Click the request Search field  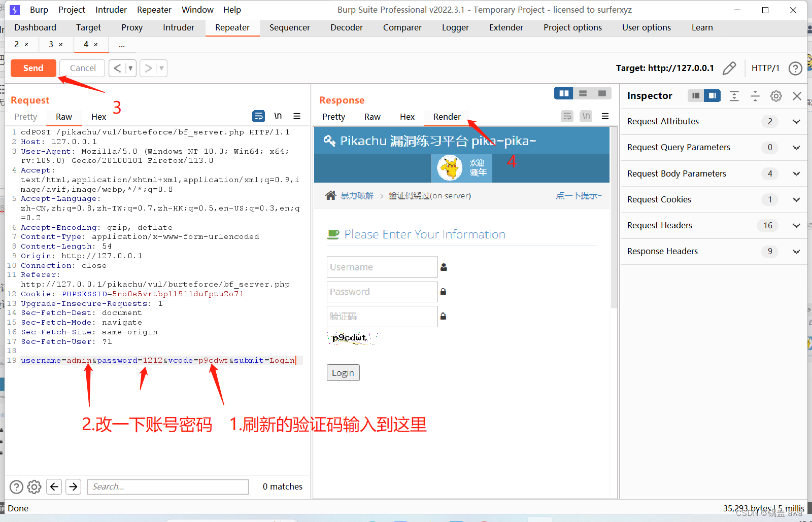click(x=168, y=487)
